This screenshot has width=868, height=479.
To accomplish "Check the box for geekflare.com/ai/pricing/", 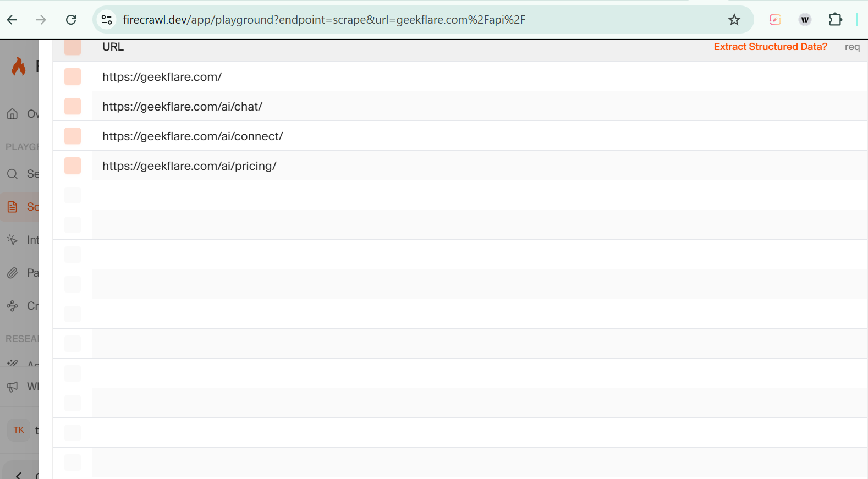I will 73,166.
